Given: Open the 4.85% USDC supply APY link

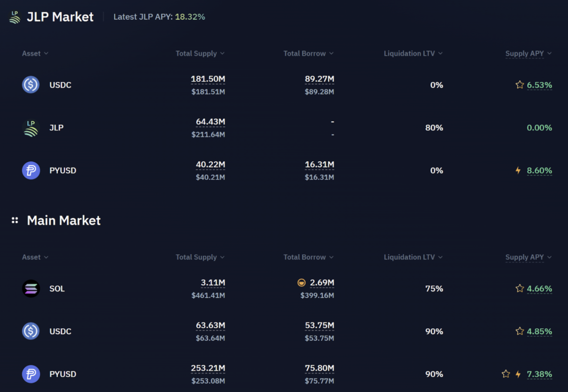Looking at the screenshot, I should (539, 331).
